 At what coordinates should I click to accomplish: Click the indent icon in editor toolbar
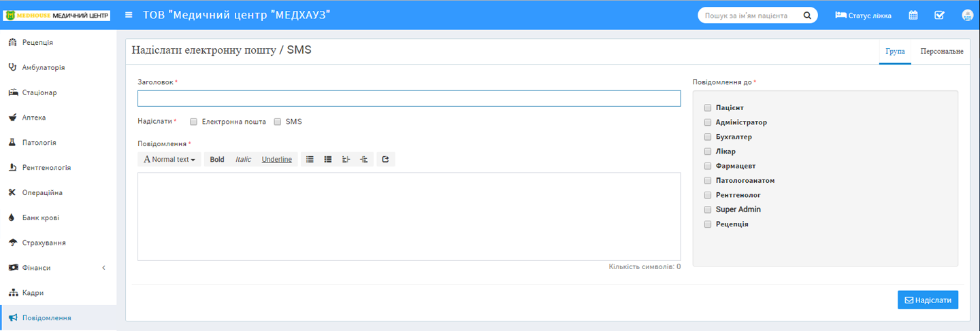click(x=364, y=160)
